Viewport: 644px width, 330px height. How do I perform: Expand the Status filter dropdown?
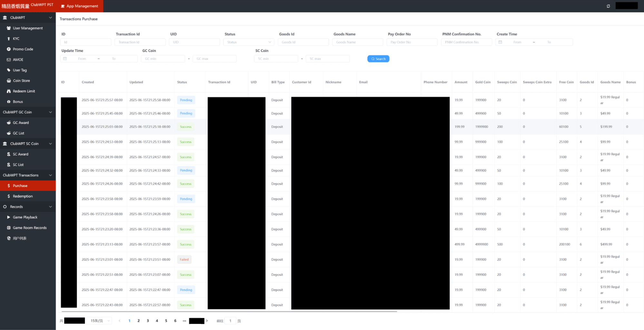(248, 42)
